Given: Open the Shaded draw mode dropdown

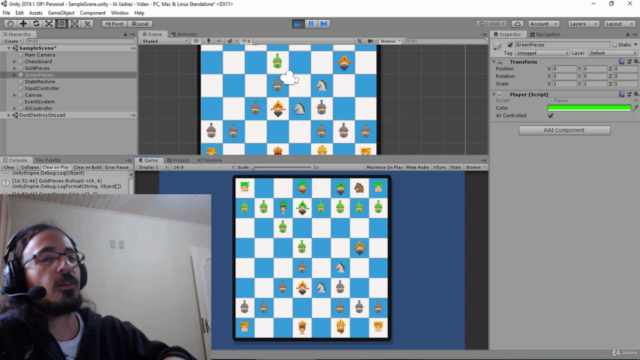Looking at the screenshot, I should [165, 41].
